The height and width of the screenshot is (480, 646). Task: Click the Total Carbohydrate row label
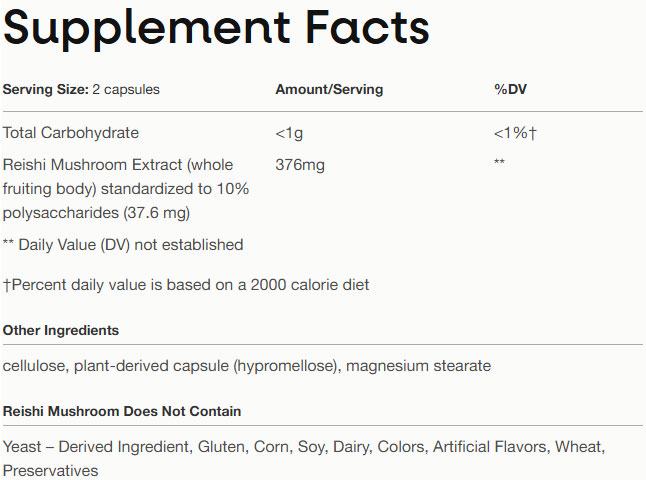[x=71, y=133]
